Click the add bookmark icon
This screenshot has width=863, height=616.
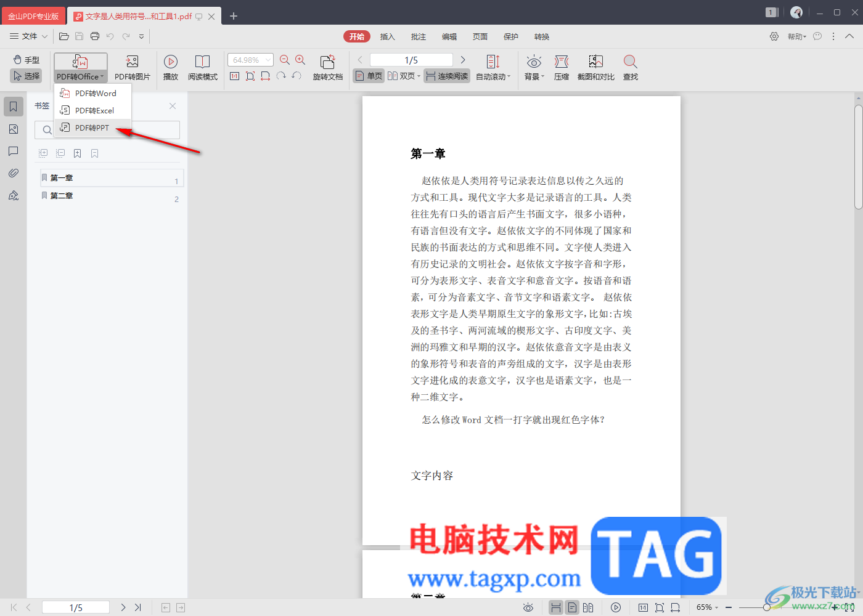[78, 153]
